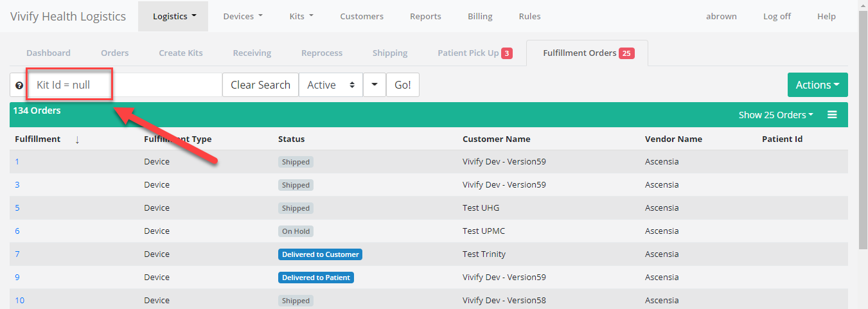This screenshot has width=868, height=309.
Task: Expand the Devices menu
Action: pyautogui.click(x=242, y=16)
